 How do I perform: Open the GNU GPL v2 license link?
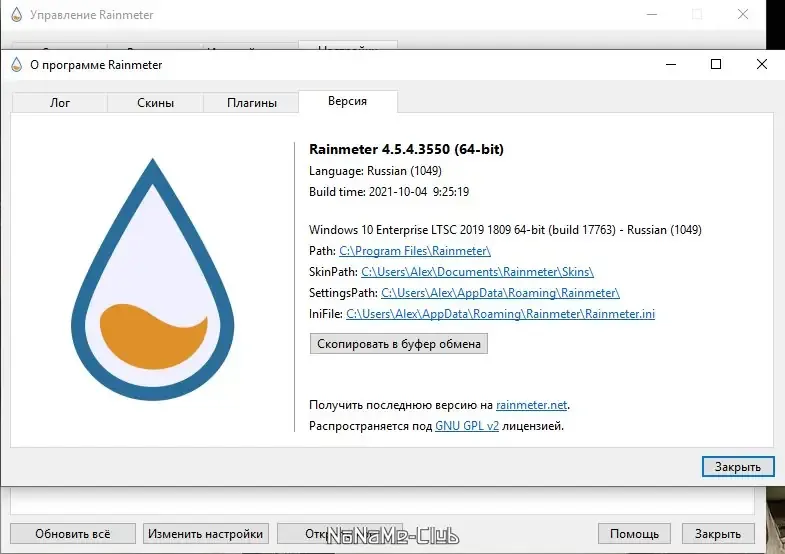coord(467,426)
